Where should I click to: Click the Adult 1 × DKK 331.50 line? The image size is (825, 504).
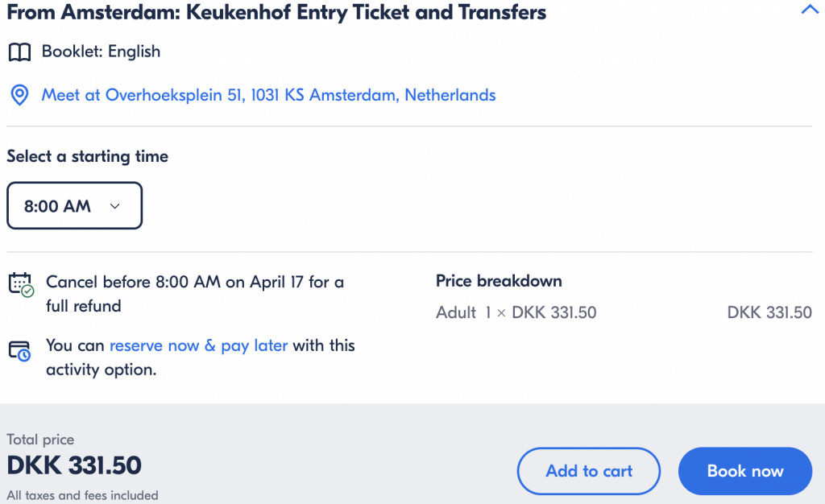(x=516, y=312)
